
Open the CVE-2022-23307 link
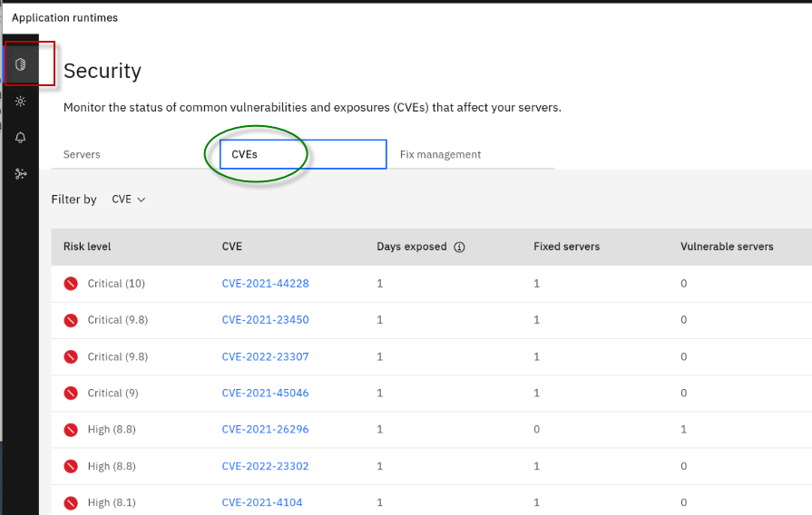pyautogui.click(x=265, y=356)
